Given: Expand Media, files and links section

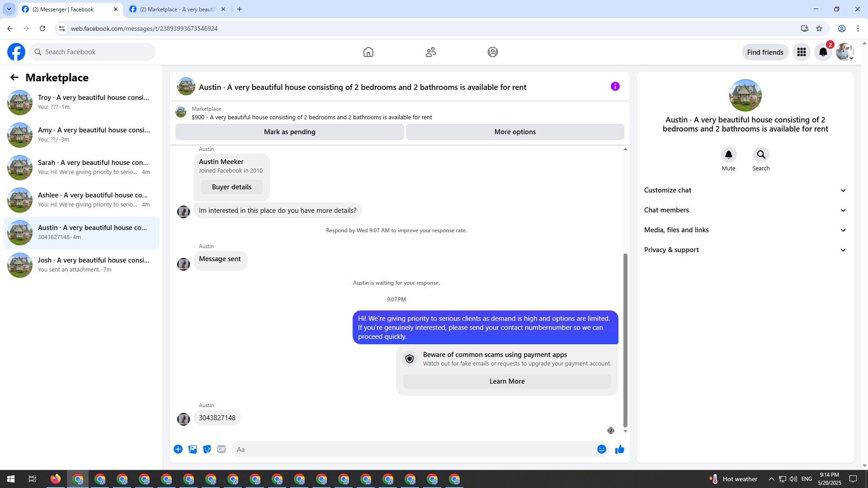Looking at the screenshot, I should (745, 230).
